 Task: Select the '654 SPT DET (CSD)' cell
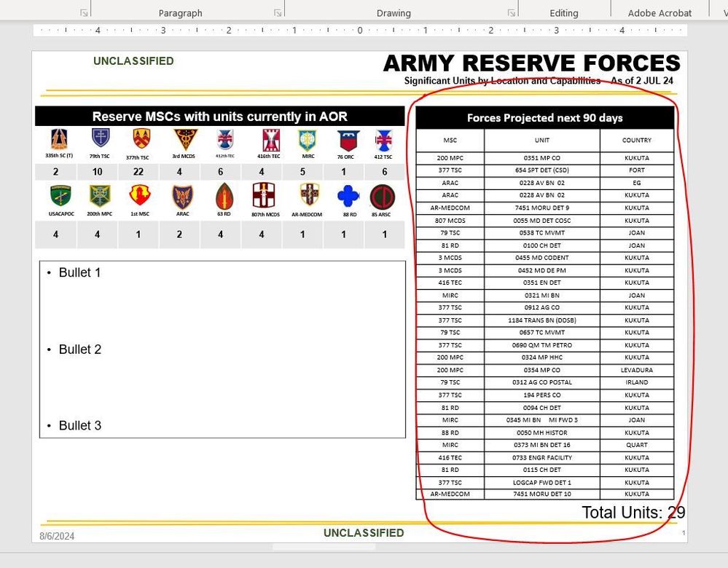coord(542,170)
